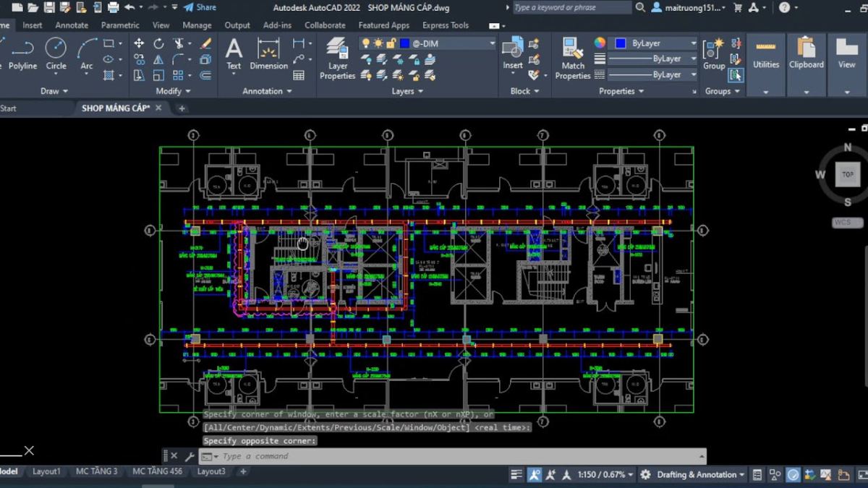The height and width of the screenshot is (488, 868).
Task: Click the object color wheel icon
Action: click(600, 43)
